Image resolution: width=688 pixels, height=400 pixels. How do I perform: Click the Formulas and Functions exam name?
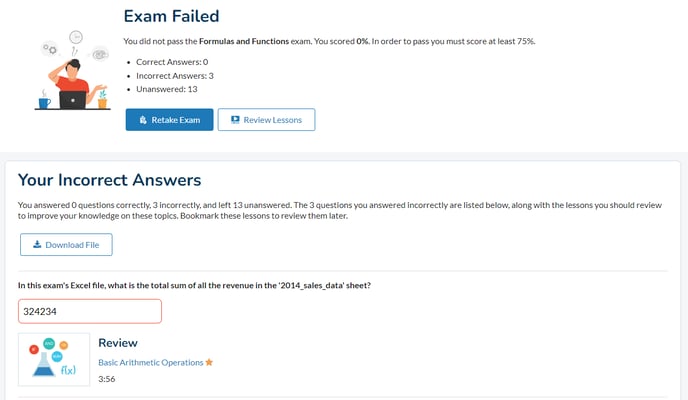(x=244, y=41)
